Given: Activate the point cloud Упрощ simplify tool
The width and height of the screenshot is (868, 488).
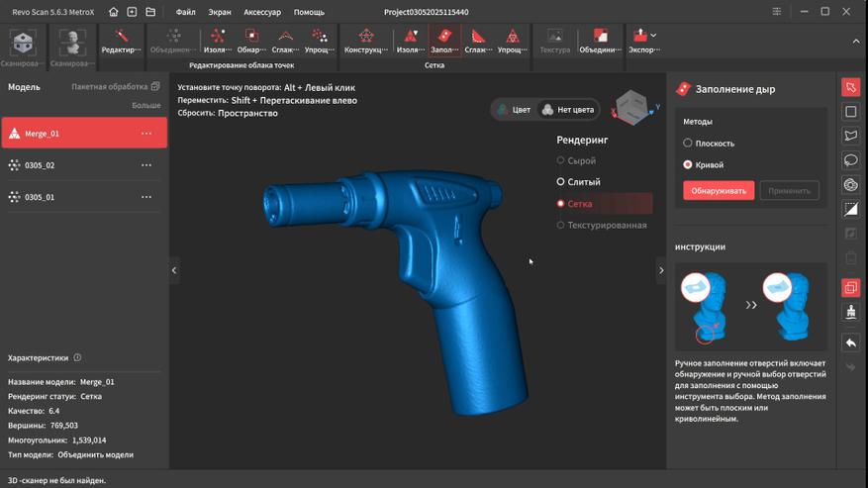Looking at the screenshot, I should coord(320,42).
